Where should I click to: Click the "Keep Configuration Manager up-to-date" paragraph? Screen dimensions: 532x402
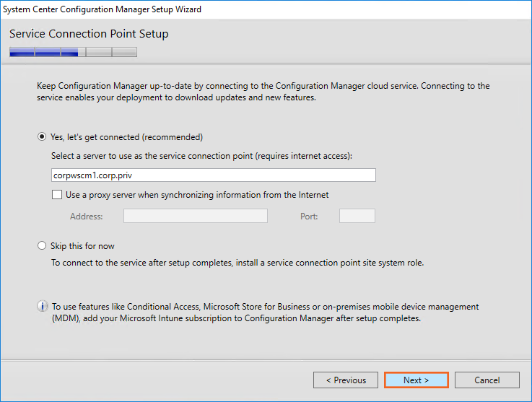(x=263, y=92)
